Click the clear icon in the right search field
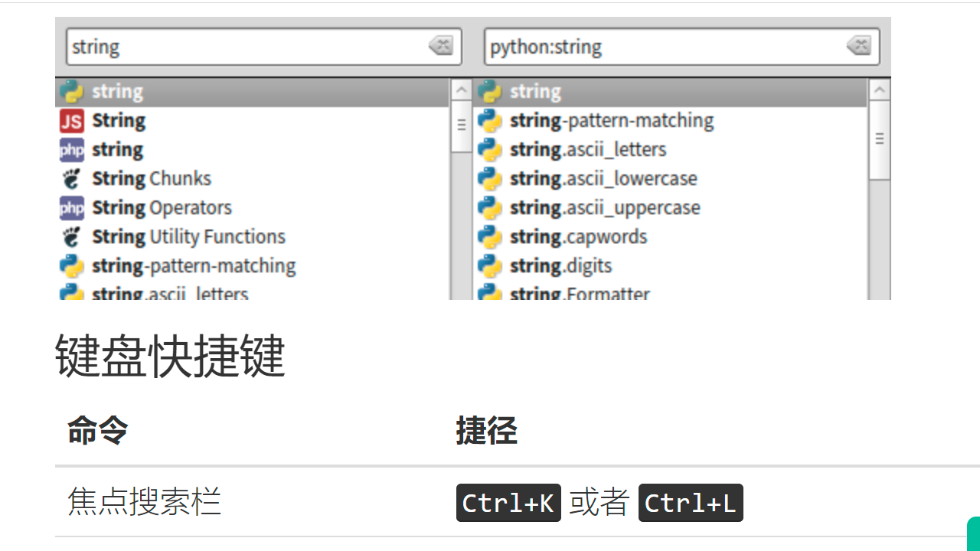This screenshot has height=551, width=980. (859, 46)
